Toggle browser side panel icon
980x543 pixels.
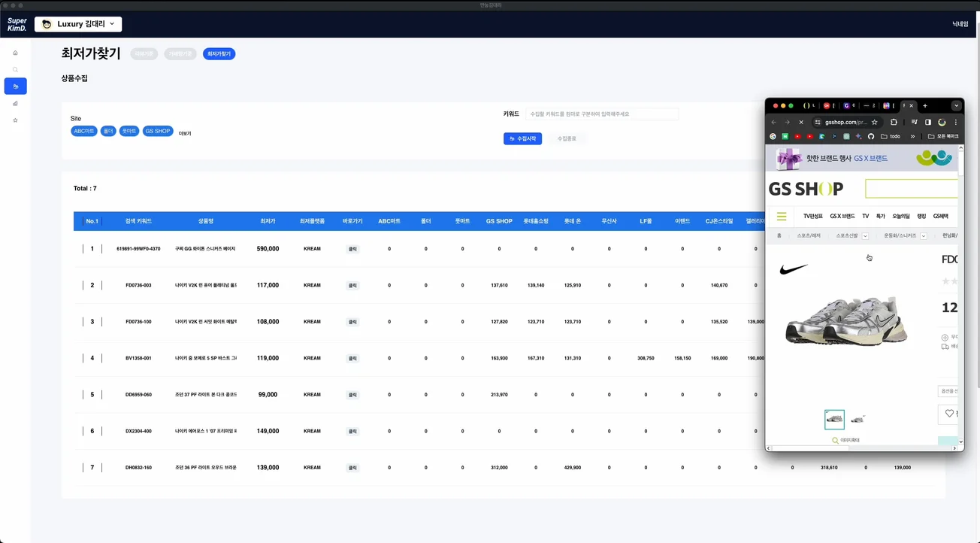[x=928, y=122]
